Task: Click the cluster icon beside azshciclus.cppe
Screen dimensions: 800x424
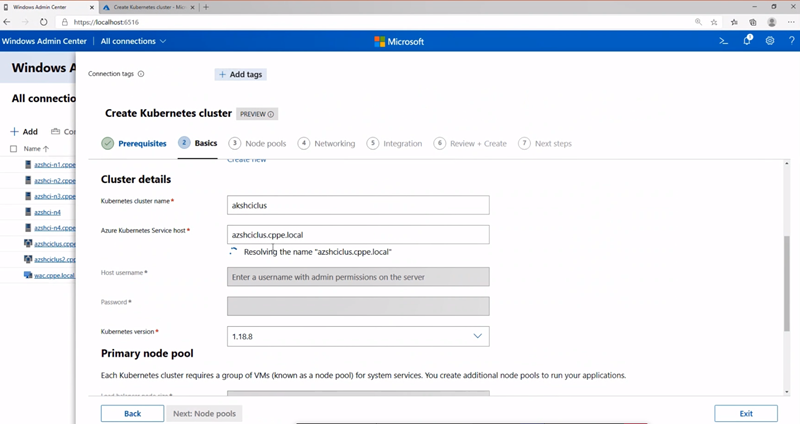Action: pos(28,243)
